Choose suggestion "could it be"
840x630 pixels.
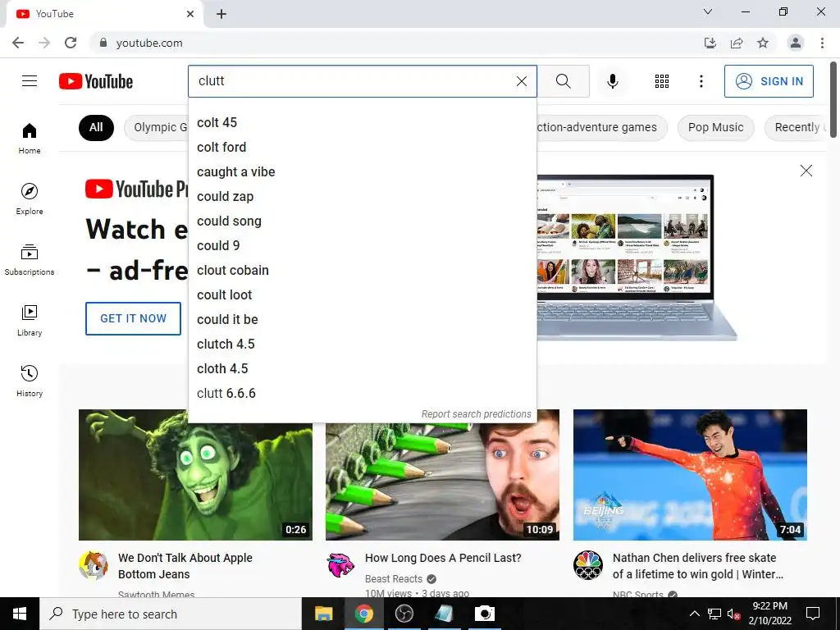point(362,320)
